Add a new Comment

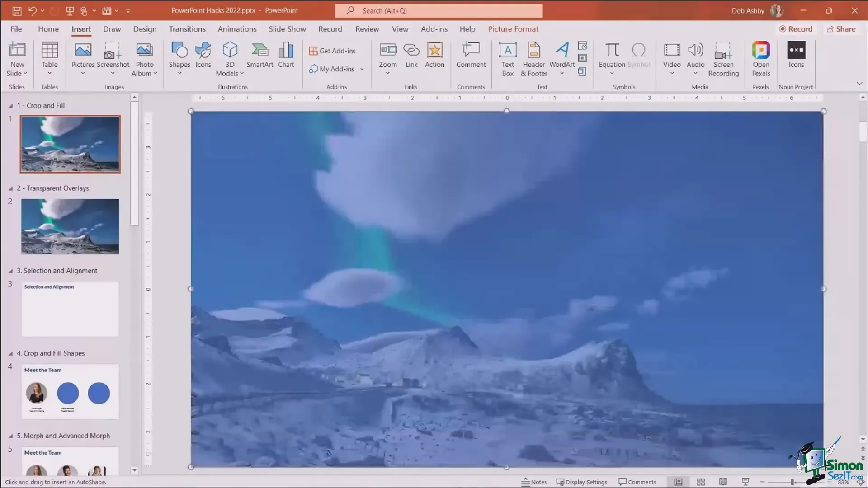point(471,55)
